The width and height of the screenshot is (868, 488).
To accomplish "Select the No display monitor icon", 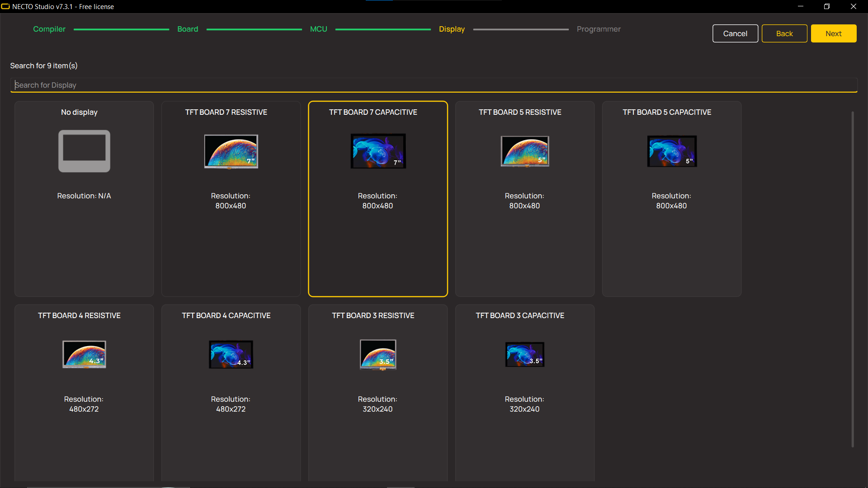I will pyautogui.click(x=84, y=151).
